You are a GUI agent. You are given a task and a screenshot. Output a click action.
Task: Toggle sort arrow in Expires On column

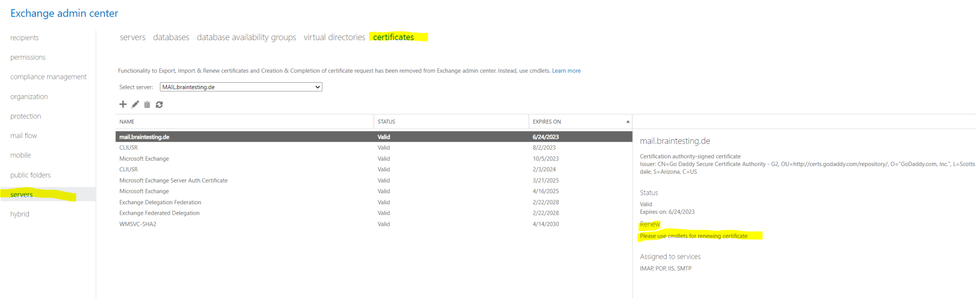point(627,121)
